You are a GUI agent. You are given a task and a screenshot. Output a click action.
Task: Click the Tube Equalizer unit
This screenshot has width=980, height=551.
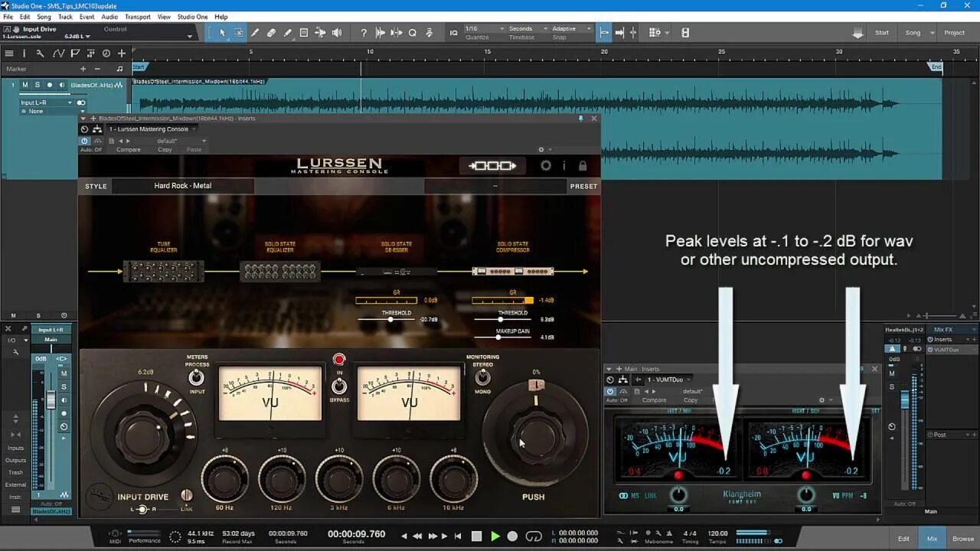click(x=164, y=271)
